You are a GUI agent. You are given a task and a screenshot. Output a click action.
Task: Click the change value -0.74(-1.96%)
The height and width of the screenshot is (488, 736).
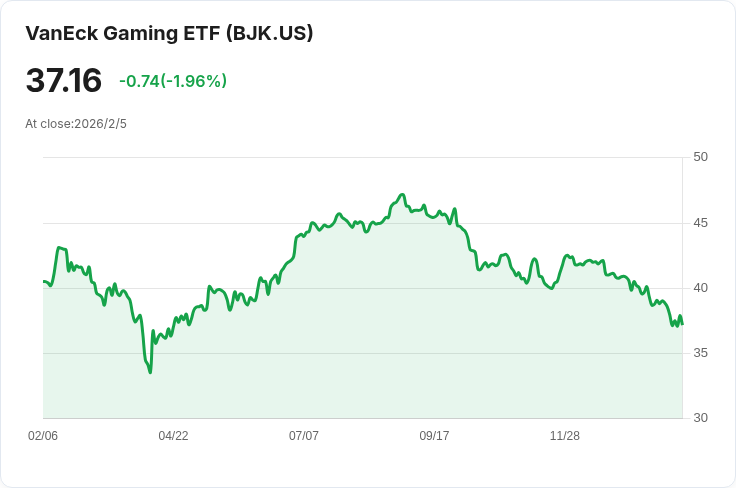tap(173, 81)
